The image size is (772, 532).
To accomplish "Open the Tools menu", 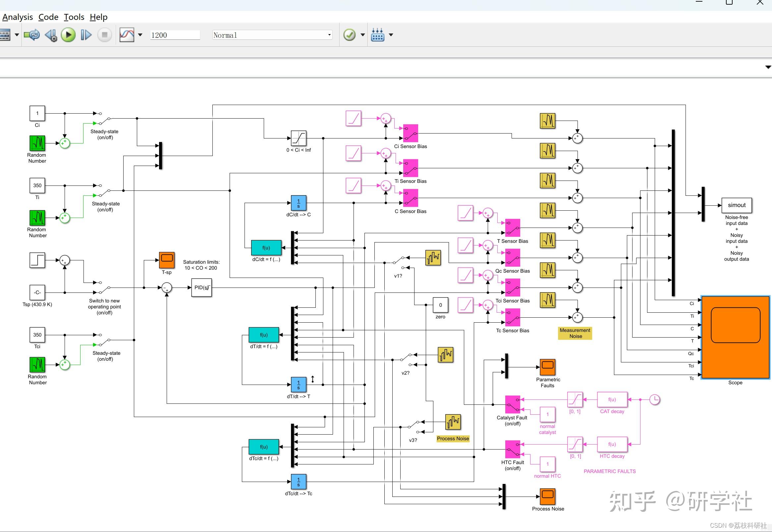I will pyautogui.click(x=74, y=17).
